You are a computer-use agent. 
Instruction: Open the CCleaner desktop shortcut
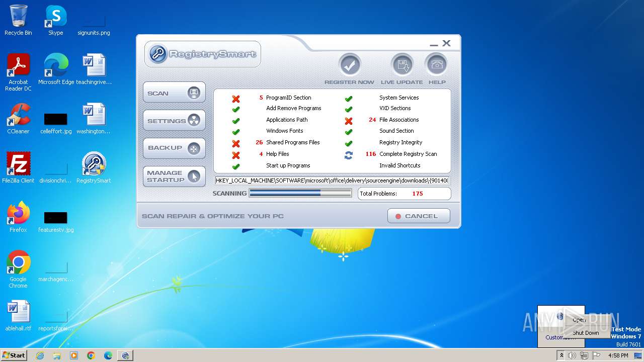click(x=18, y=119)
